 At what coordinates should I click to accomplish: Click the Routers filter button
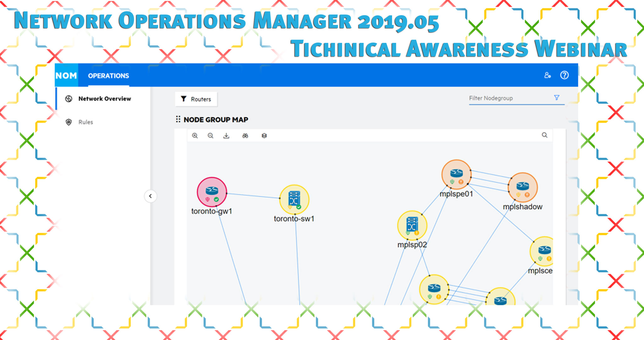pos(196,99)
